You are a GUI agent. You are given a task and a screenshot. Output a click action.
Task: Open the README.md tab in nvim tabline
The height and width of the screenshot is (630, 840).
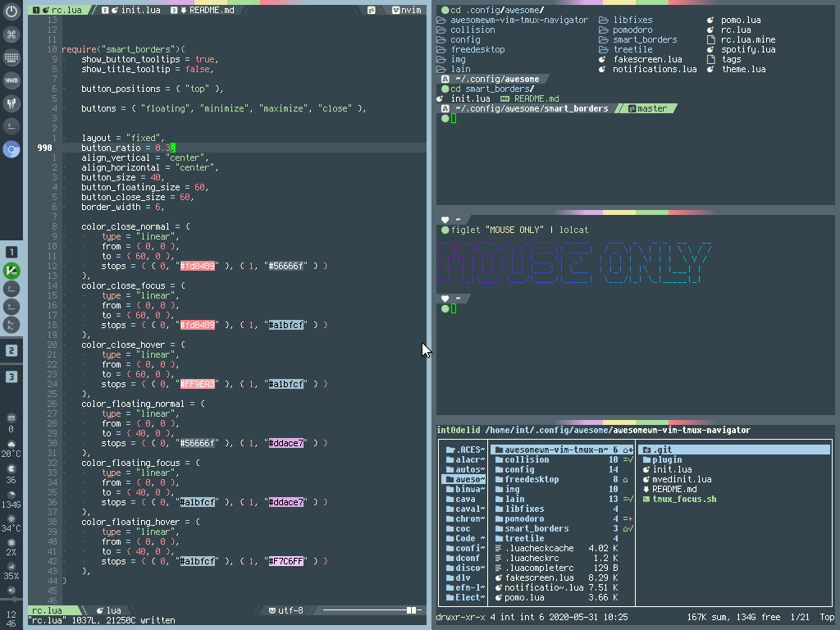[207, 10]
